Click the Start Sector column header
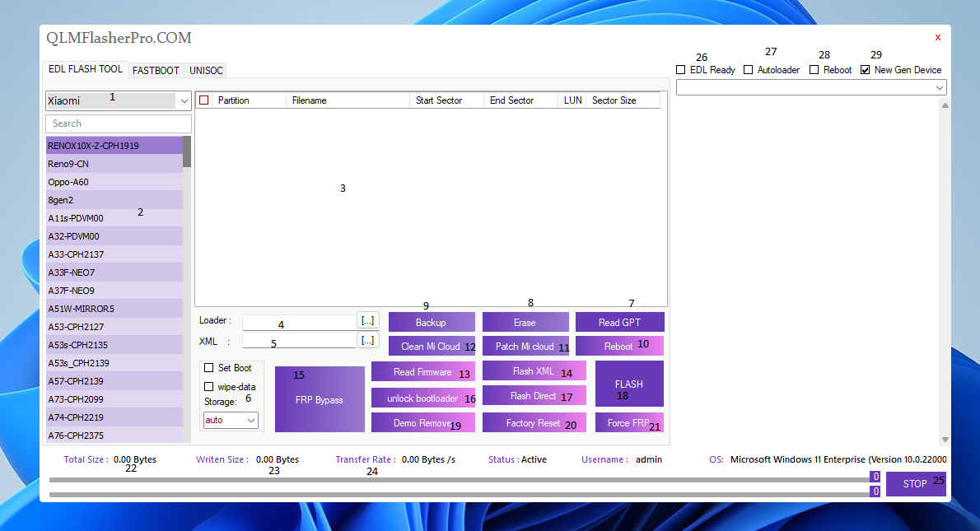Image resolution: width=980 pixels, height=531 pixels. click(446, 100)
